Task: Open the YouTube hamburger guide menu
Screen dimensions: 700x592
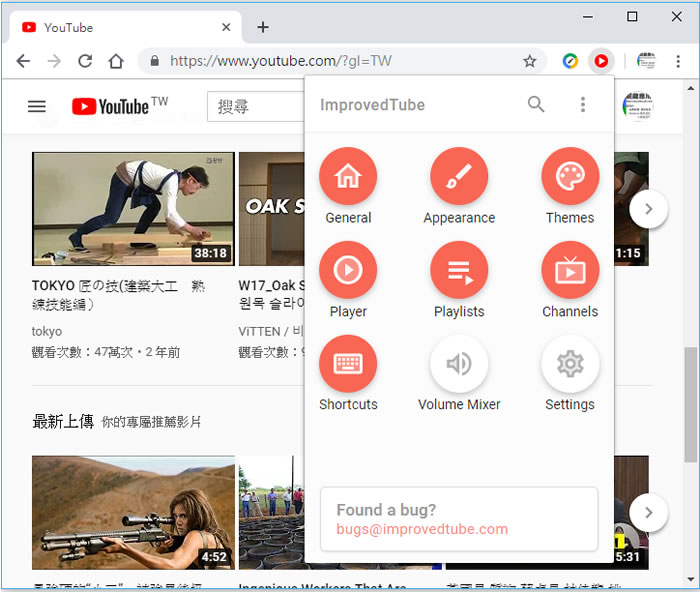Action: (x=37, y=106)
